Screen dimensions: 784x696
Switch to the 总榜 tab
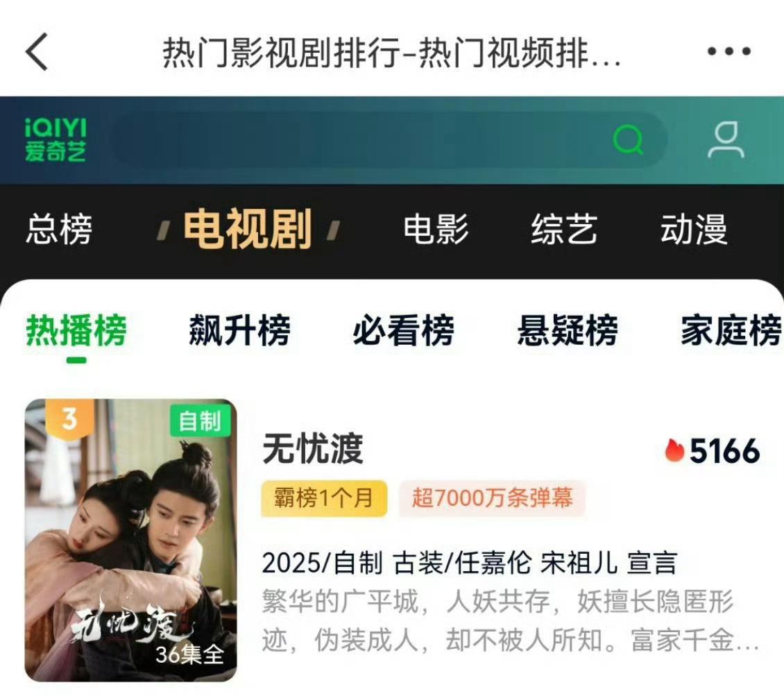point(59,229)
